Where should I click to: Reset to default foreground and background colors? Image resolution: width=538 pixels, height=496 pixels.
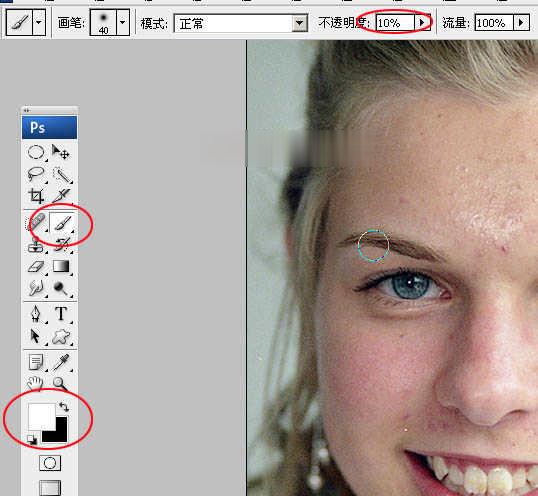point(32,439)
